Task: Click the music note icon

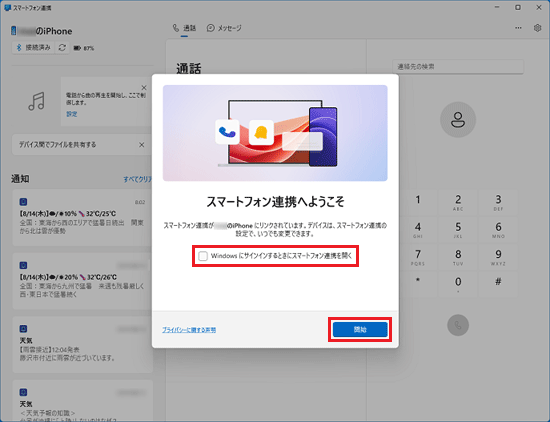Action: tap(36, 101)
